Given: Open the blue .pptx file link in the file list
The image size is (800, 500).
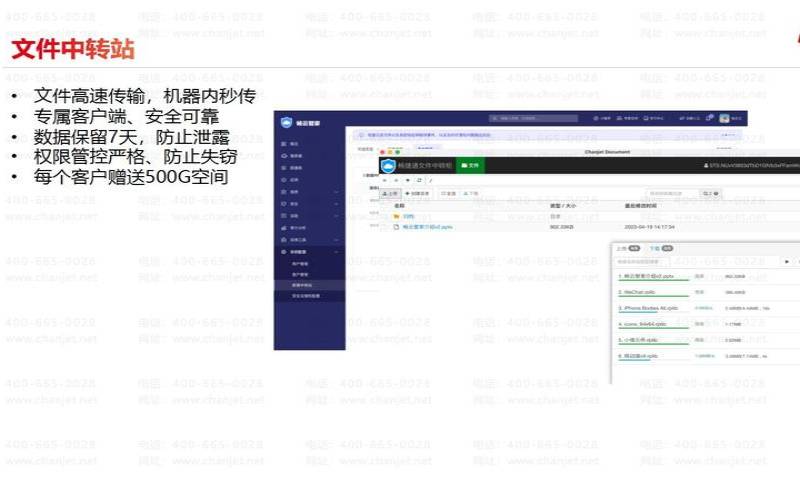Looking at the screenshot, I should (428, 227).
